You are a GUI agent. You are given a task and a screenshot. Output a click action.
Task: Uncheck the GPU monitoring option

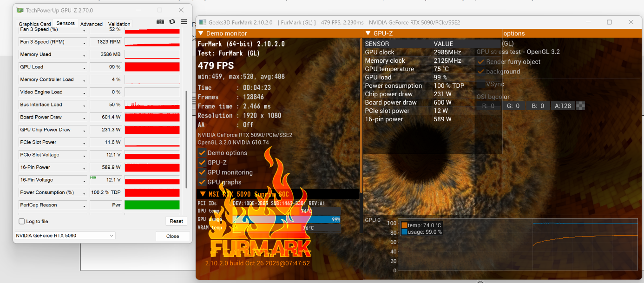tap(202, 172)
